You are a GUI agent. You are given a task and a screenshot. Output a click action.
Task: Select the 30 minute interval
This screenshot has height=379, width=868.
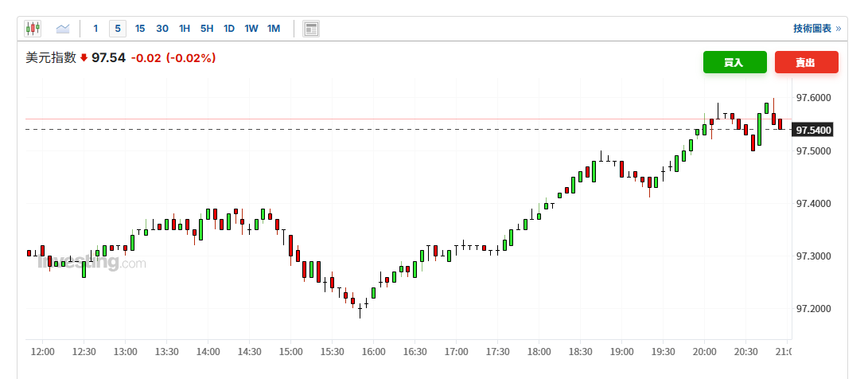tap(162, 28)
